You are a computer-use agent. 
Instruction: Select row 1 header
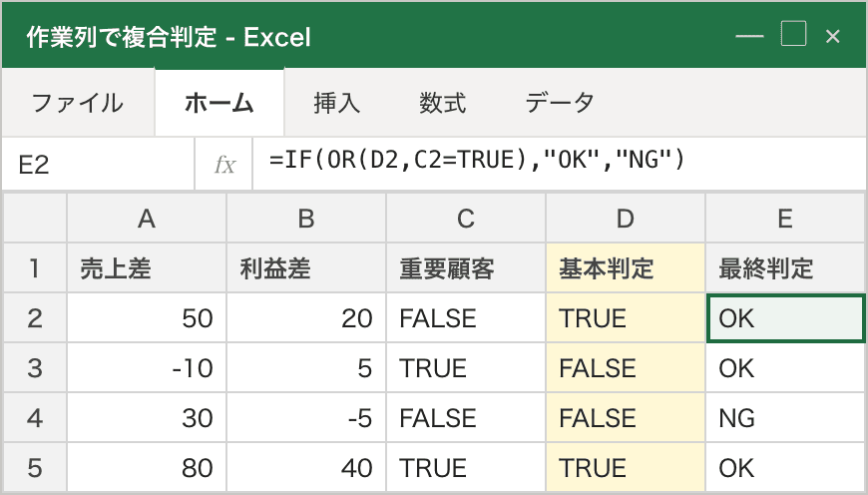[x=35, y=268]
